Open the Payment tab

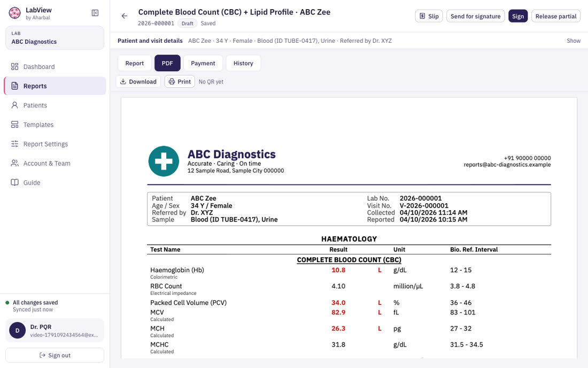pyautogui.click(x=203, y=63)
